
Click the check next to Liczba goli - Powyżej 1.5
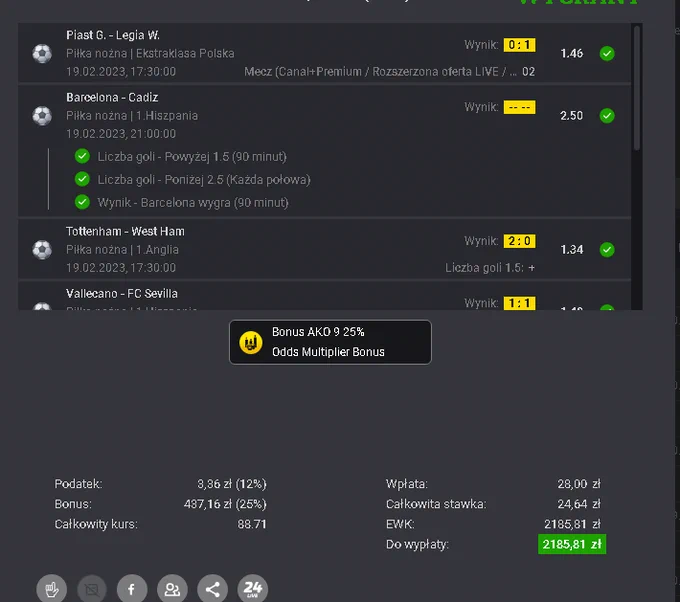point(82,156)
